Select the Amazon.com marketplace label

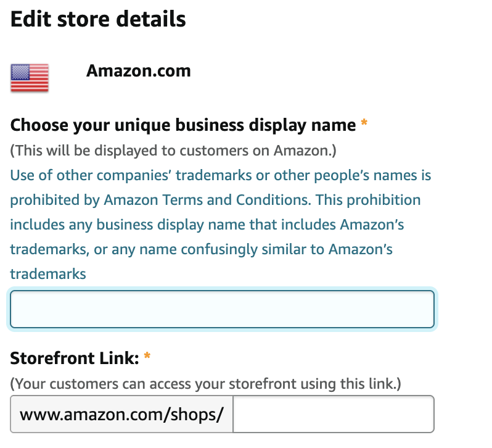138,70
